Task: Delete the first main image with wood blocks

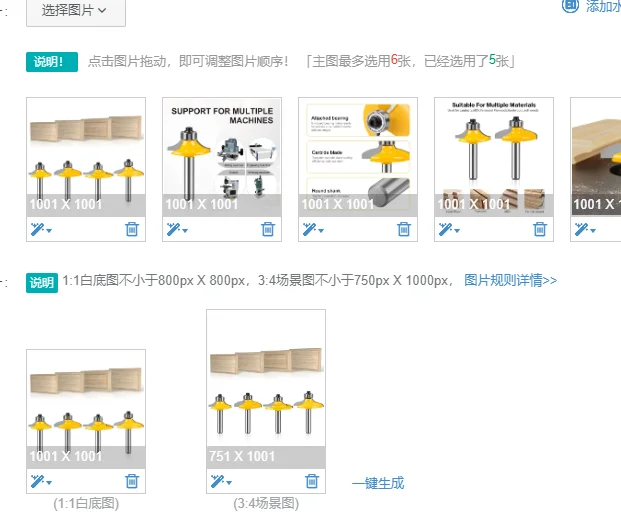Action: [x=132, y=229]
